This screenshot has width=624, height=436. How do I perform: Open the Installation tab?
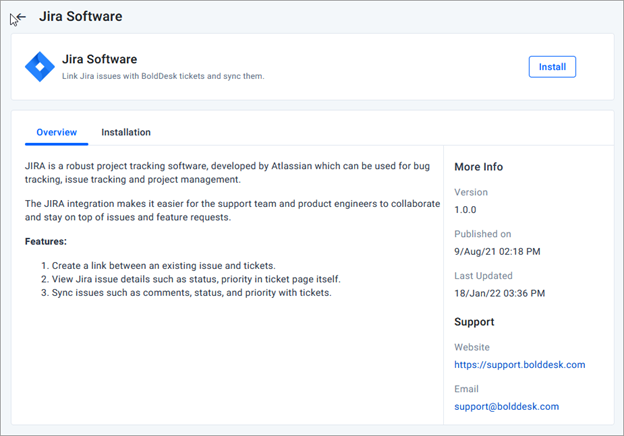tap(126, 132)
